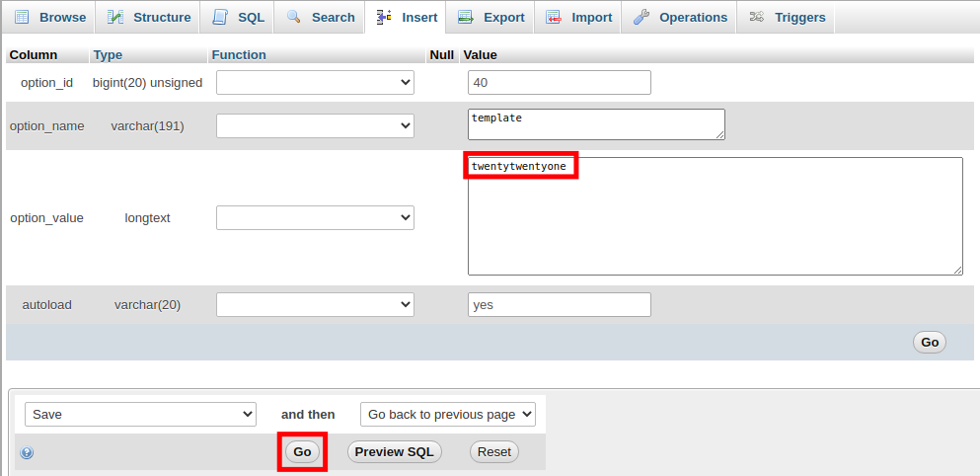Click the Triggers tab icon
Image resolution: width=980 pixels, height=476 pixels.
click(x=756, y=17)
